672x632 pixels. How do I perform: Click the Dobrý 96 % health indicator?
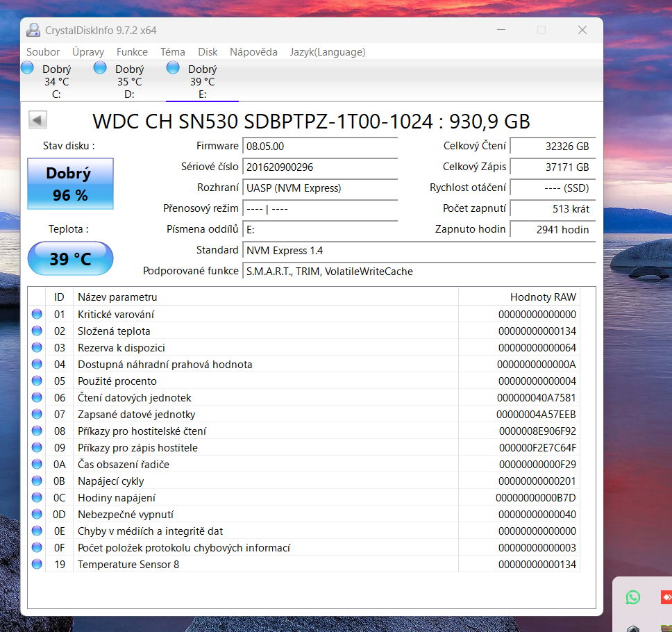(x=69, y=183)
